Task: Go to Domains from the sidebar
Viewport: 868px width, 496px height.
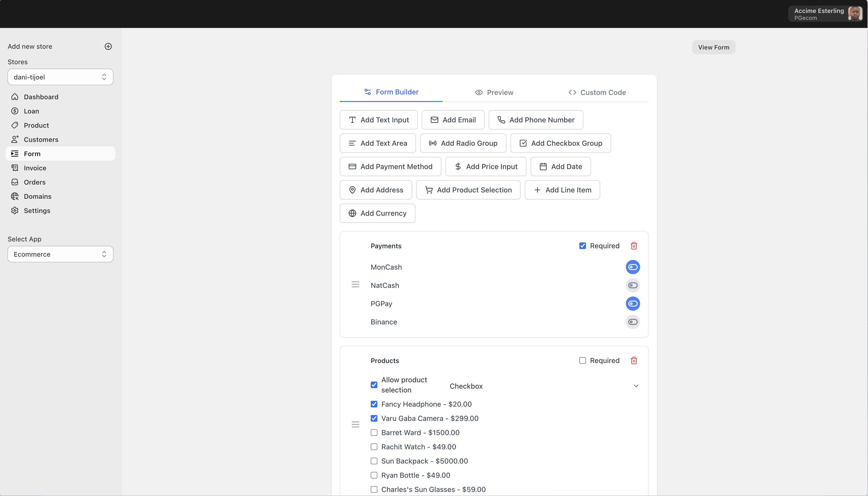Action: (x=38, y=196)
